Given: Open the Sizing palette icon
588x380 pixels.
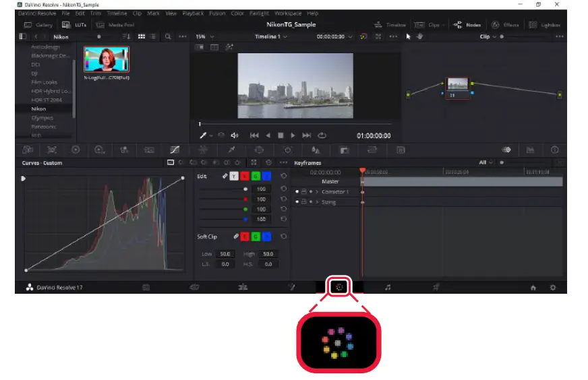Looking at the screenshot, I should (372, 150).
